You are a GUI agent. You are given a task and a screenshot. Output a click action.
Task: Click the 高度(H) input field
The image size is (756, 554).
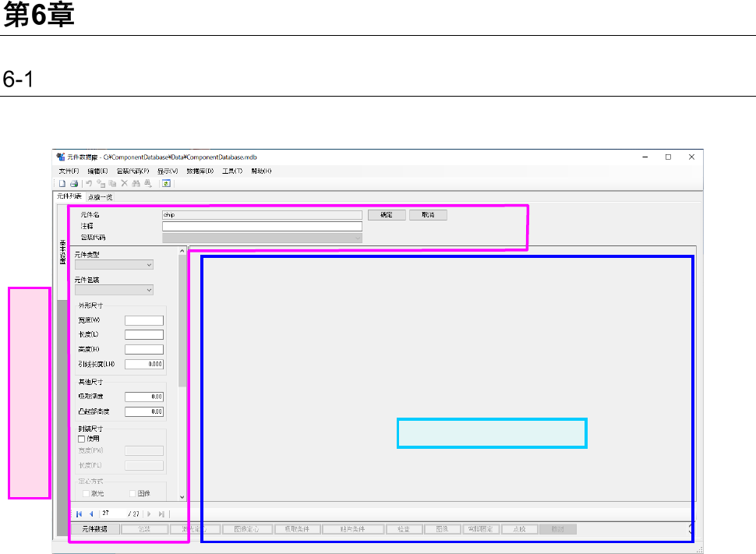point(144,350)
